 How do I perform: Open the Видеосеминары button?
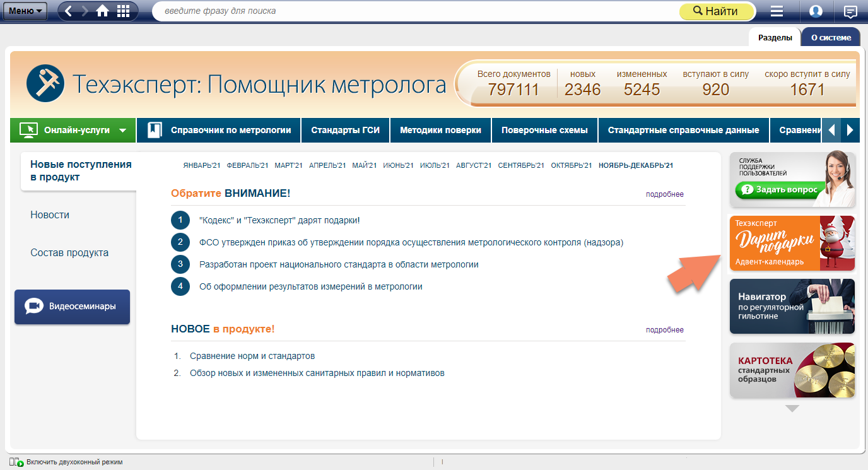click(x=72, y=307)
